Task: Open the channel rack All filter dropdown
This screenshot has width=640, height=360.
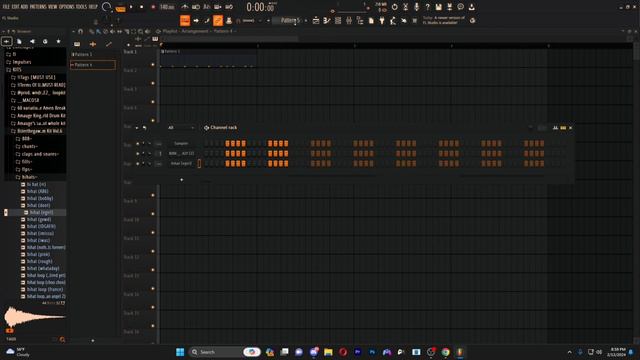Action: [x=180, y=128]
